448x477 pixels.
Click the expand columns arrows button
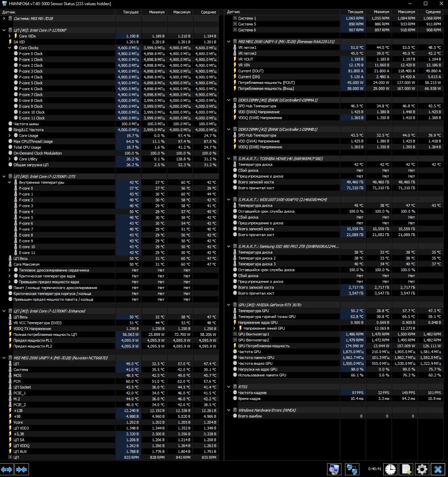tap(7, 469)
